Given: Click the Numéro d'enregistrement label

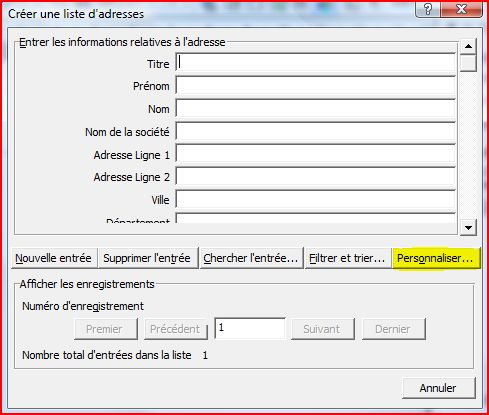Looking at the screenshot, I should [x=83, y=306].
